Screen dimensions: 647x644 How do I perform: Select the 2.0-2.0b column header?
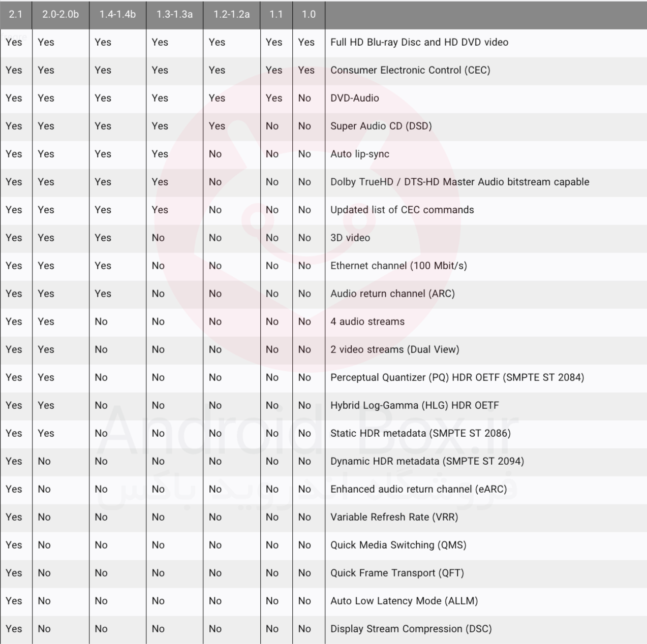(x=60, y=14)
